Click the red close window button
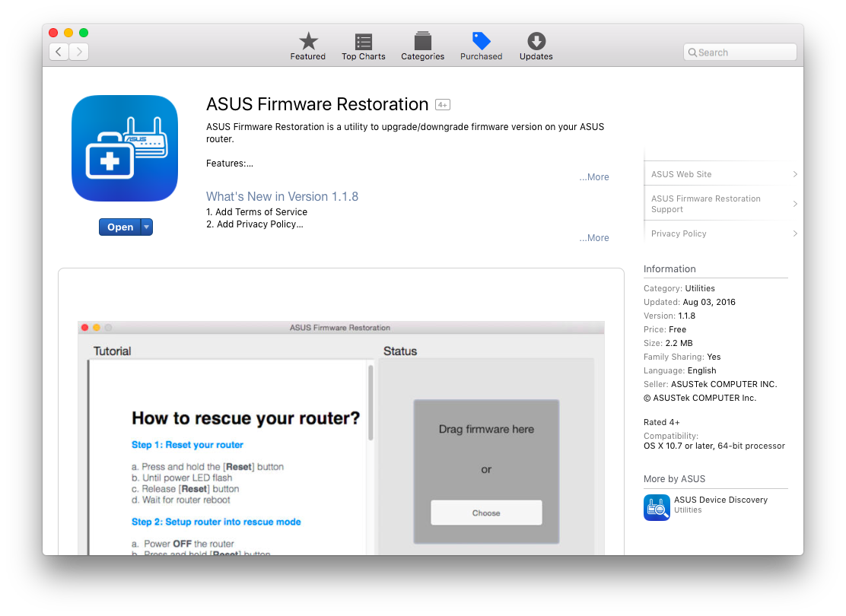The image size is (846, 616). [53, 33]
